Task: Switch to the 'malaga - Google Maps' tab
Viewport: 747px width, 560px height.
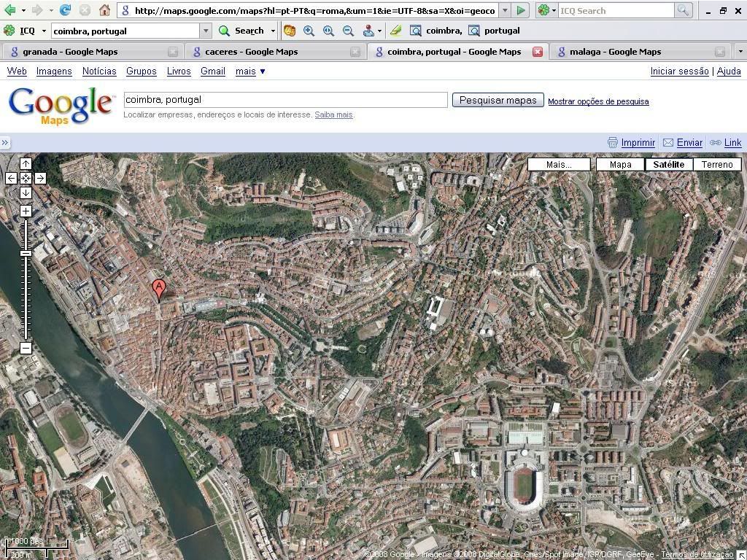Action: click(x=615, y=52)
